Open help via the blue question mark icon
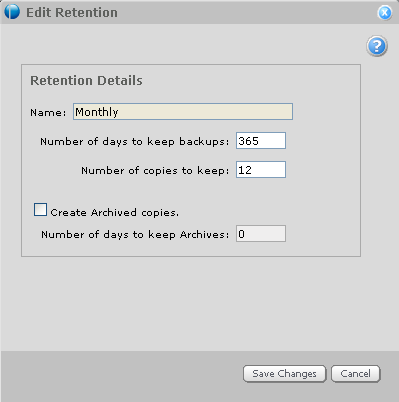The image size is (399, 402). click(377, 46)
